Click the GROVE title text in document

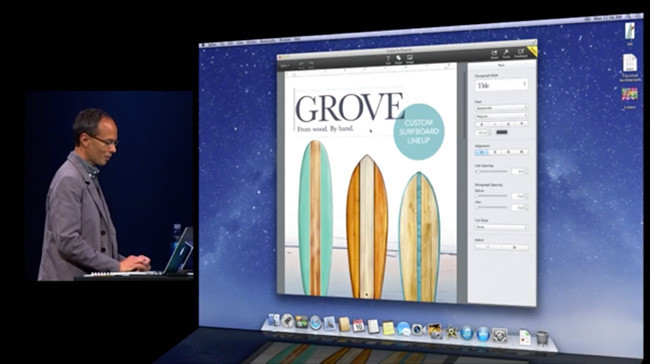(349, 107)
